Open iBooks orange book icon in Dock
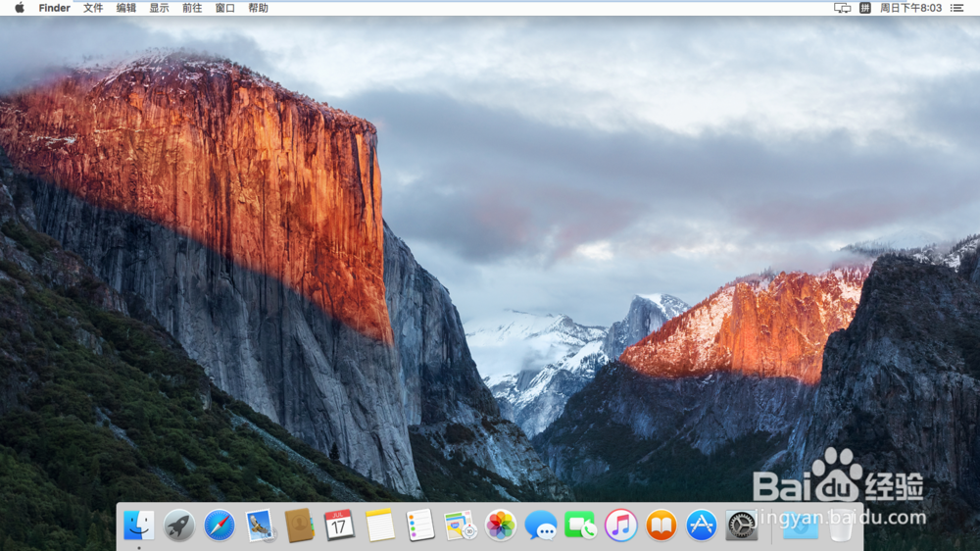The width and height of the screenshot is (980, 551). tap(661, 525)
